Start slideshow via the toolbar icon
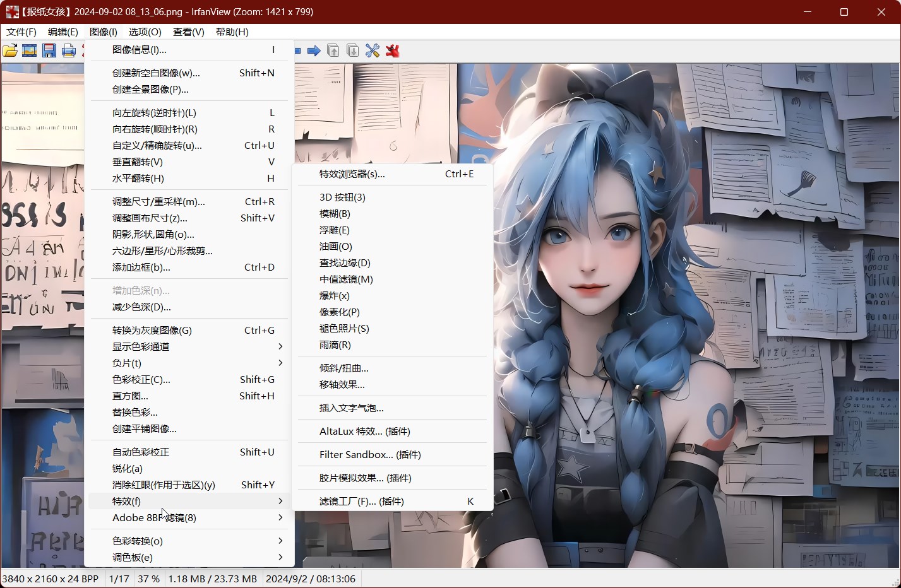The width and height of the screenshot is (901, 588). pos(29,50)
